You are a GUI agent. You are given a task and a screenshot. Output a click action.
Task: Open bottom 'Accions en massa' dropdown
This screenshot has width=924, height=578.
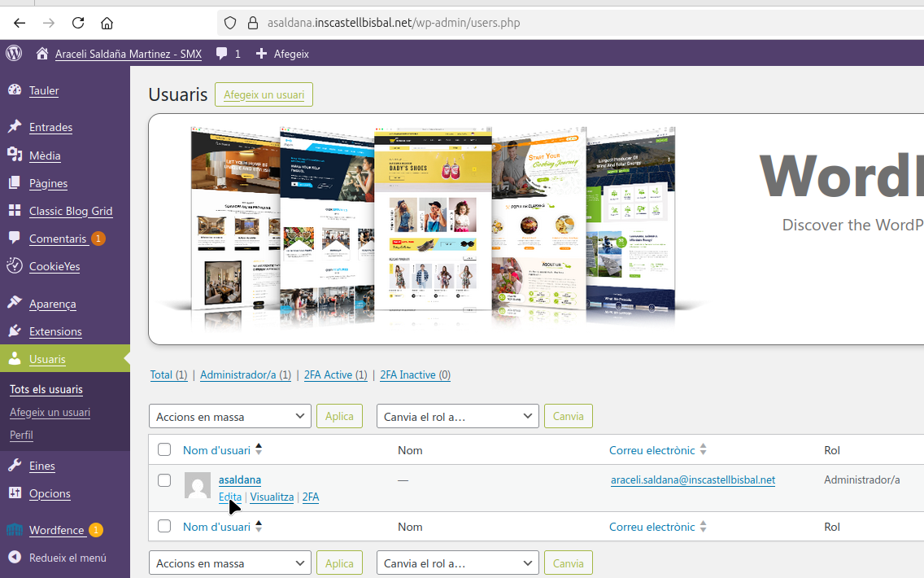(x=229, y=563)
